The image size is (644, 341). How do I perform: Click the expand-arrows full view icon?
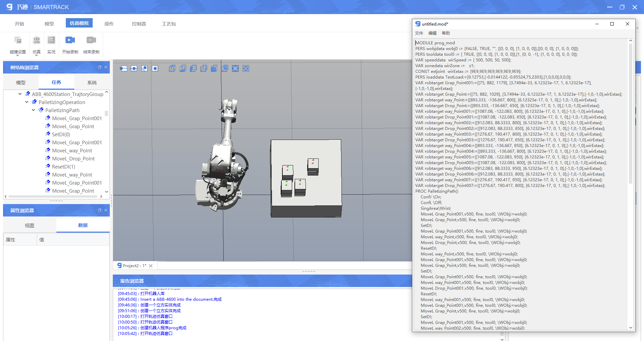[x=246, y=68]
